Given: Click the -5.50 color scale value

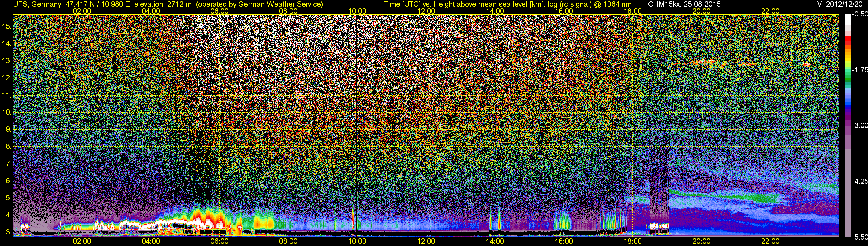Looking at the screenshot, I should 860,237.
